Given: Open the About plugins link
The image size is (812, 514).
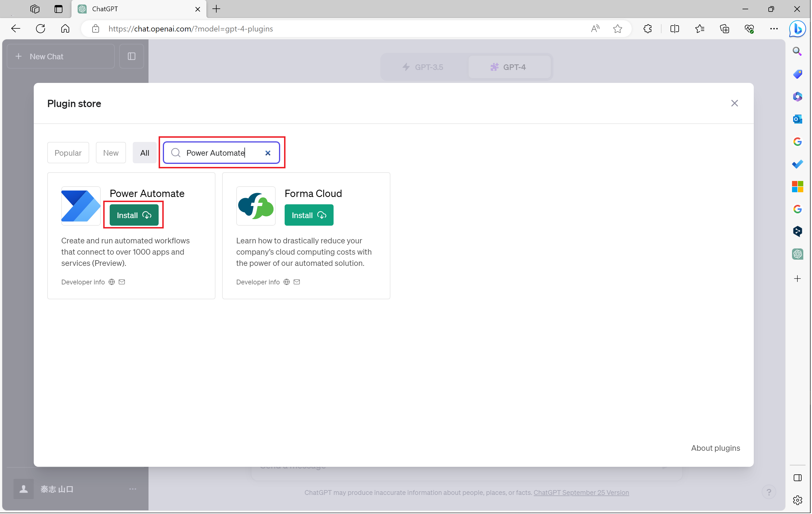Looking at the screenshot, I should tap(716, 448).
